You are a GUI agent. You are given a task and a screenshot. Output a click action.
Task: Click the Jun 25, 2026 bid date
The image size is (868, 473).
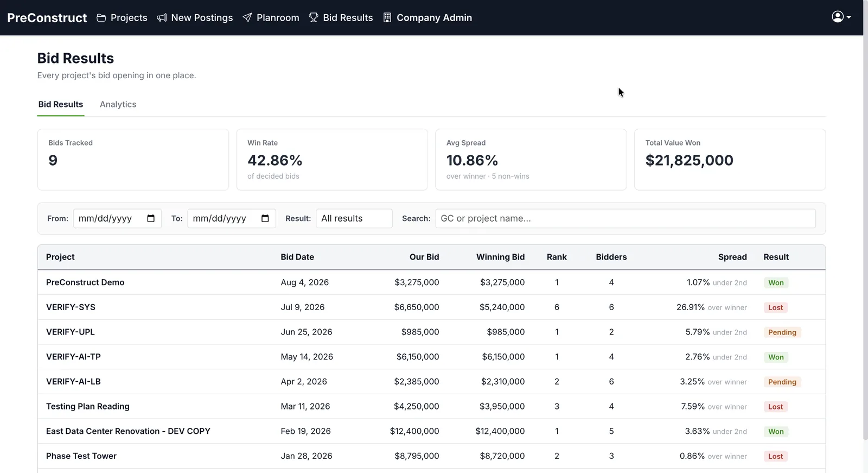(307, 332)
